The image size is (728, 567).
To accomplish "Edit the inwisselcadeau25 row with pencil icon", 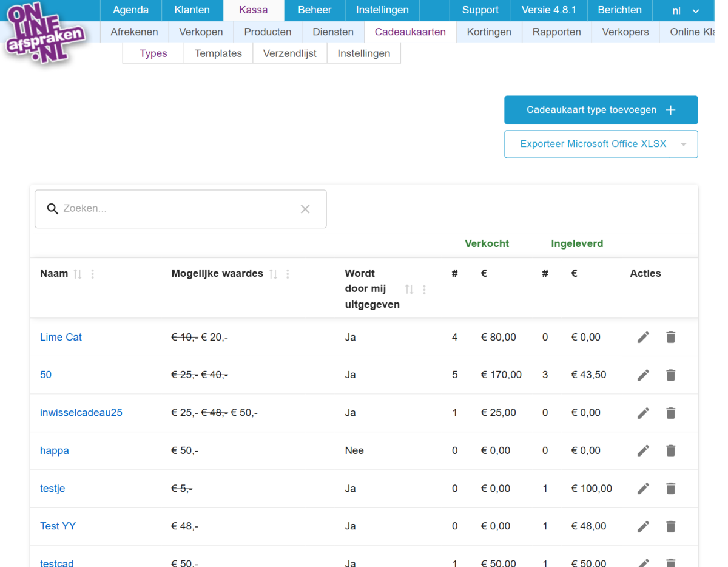I will 643,413.
